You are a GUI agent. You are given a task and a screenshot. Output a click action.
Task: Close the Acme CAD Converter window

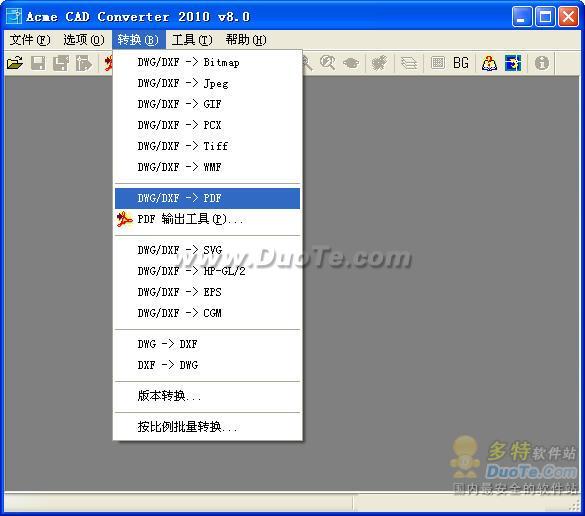[x=568, y=16]
